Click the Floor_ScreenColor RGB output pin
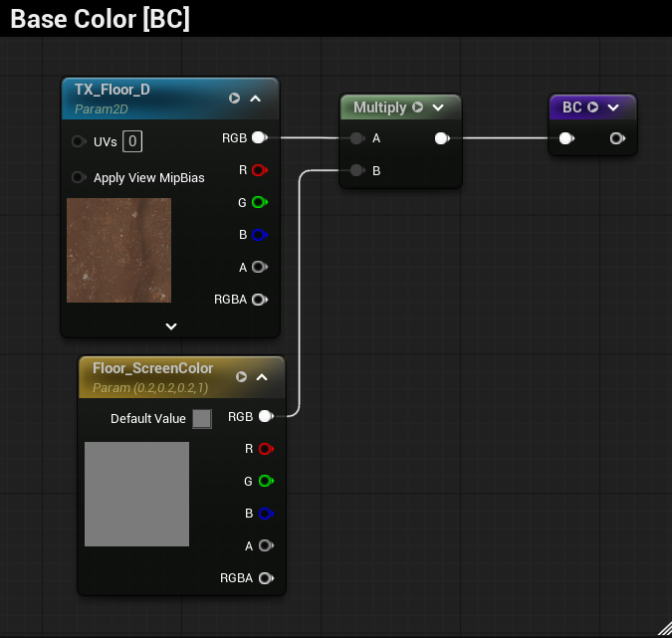This screenshot has width=672, height=638. (x=266, y=416)
